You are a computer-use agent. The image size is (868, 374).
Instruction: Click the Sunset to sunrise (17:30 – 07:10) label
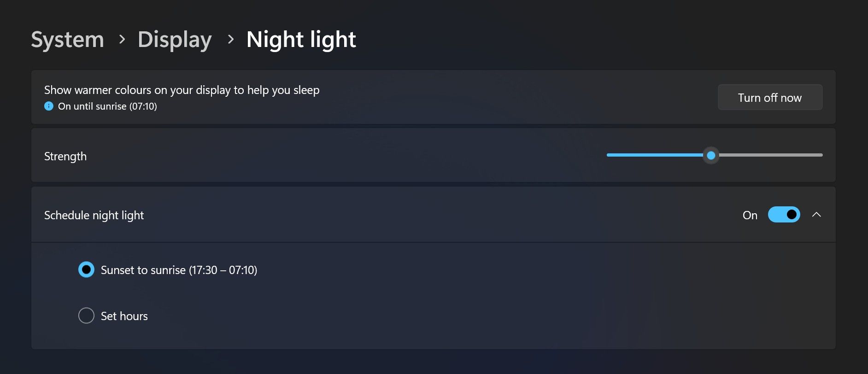tap(179, 270)
